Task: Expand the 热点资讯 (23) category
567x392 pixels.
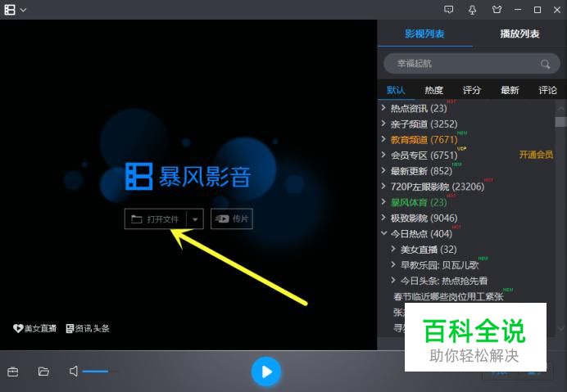Action: pos(383,108)
